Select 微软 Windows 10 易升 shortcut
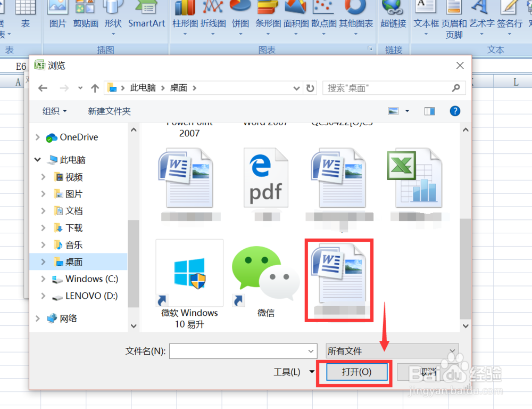This screenshot has width=532, height=409. pos(189,284)
